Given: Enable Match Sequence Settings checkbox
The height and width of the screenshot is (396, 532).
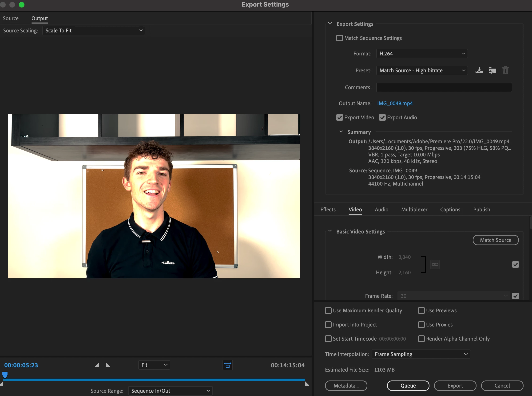Looking at the screenshot, I should 339,38.
